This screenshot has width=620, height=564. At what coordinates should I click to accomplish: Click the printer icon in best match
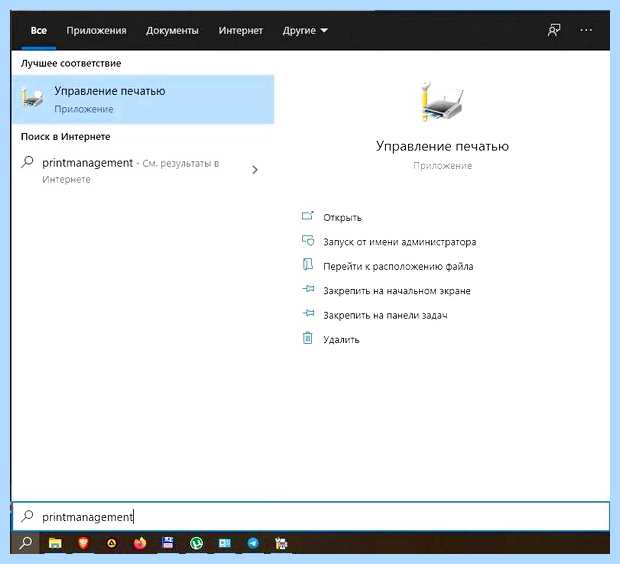click(32, 98)
